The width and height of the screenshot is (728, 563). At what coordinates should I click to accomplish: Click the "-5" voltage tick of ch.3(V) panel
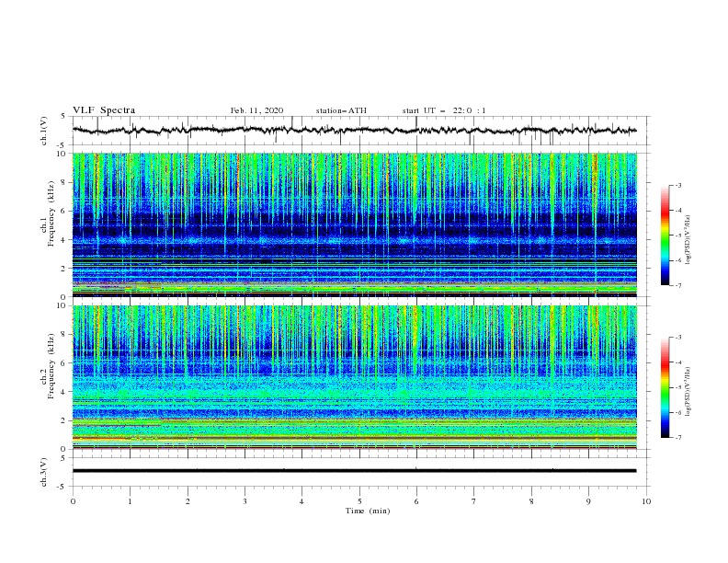click(x=62, y=487)
